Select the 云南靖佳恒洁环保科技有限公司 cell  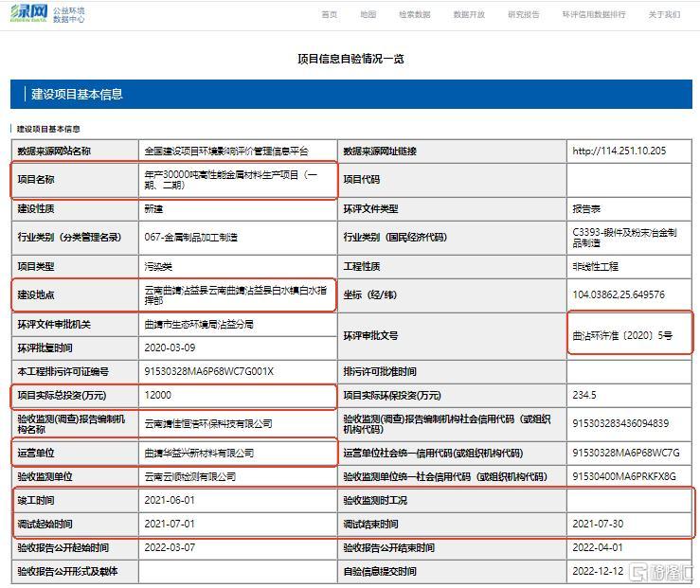[238, 424]
